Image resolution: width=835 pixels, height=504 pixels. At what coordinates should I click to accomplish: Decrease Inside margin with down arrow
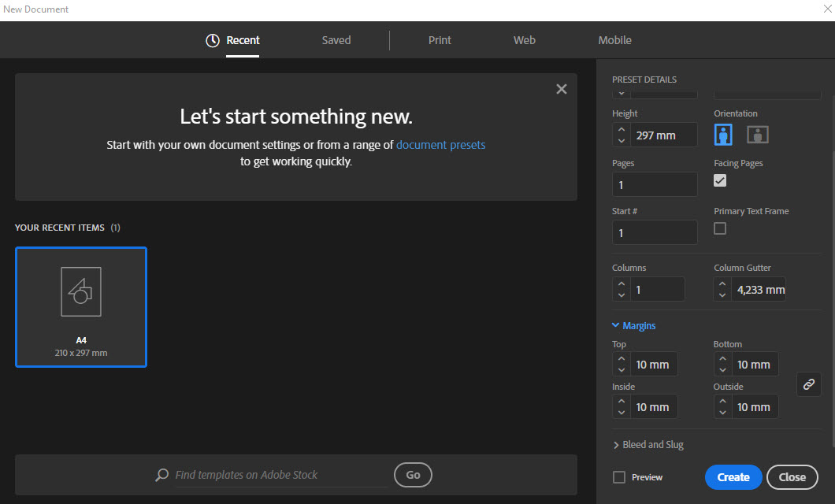pyautogui.click(x=622, y=413)
